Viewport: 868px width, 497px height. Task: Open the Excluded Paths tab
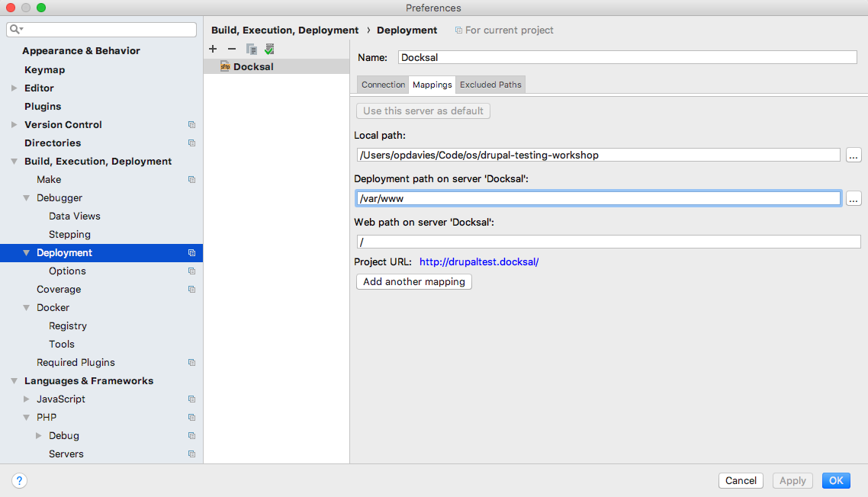click(x=490, y=85)
